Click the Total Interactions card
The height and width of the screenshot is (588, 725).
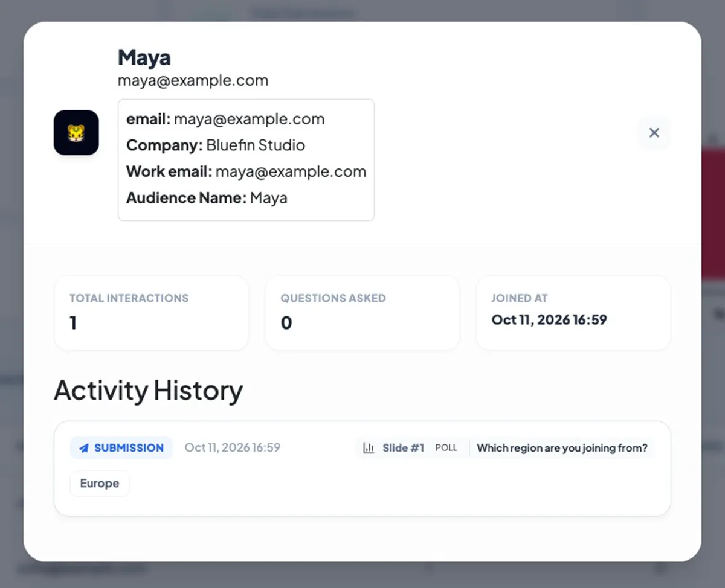point(151,313)
